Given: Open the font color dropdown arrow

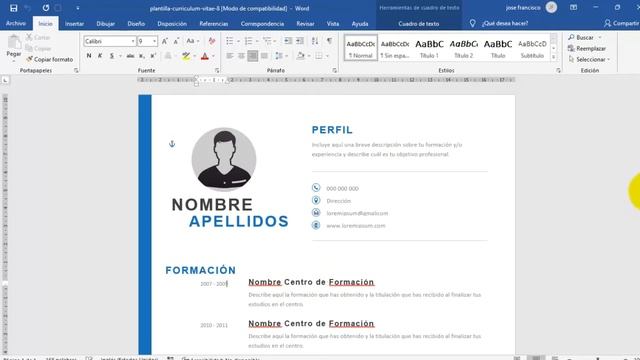Looking at the screenshot, I should (213, 56).
